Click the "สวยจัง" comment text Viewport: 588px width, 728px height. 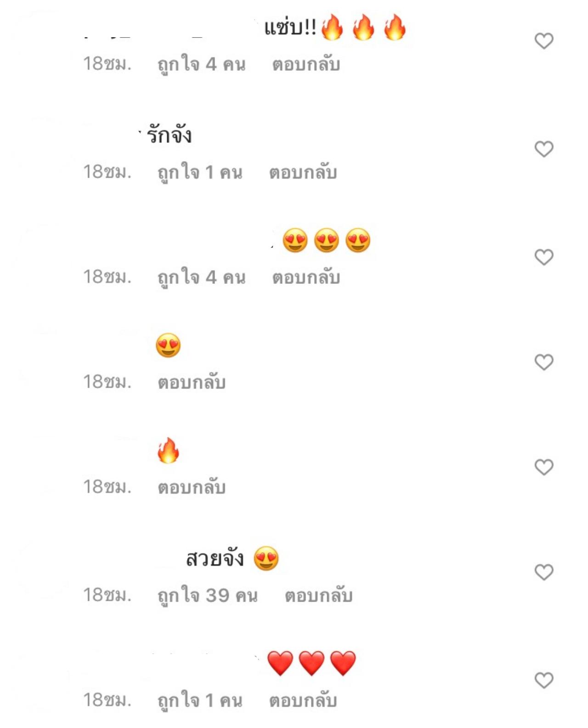pos(215,559)
